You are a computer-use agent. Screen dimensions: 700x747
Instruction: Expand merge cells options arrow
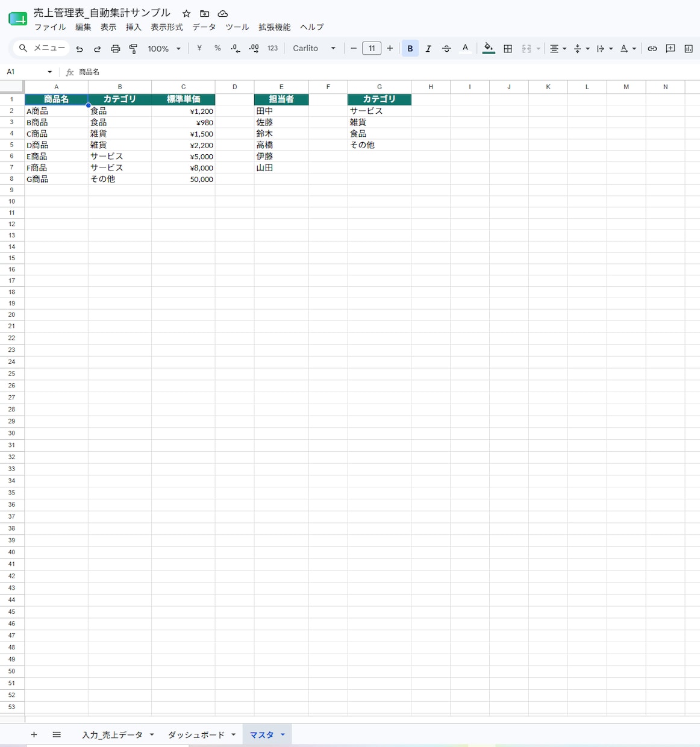click(538, 49)
